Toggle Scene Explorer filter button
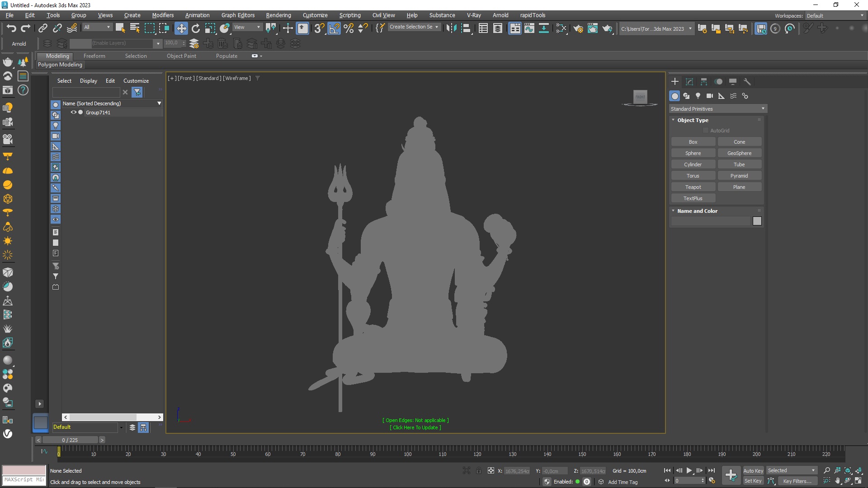 [137, 92]
